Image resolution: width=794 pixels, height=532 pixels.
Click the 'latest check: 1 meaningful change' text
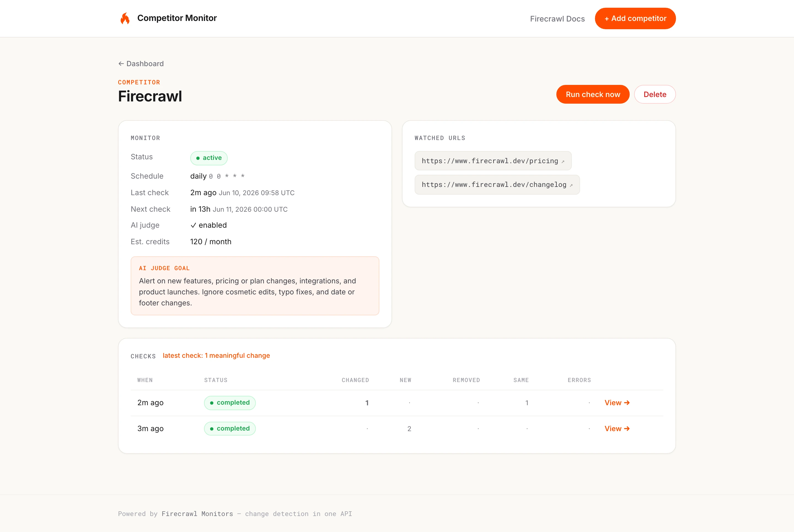(x=216, y=356)
